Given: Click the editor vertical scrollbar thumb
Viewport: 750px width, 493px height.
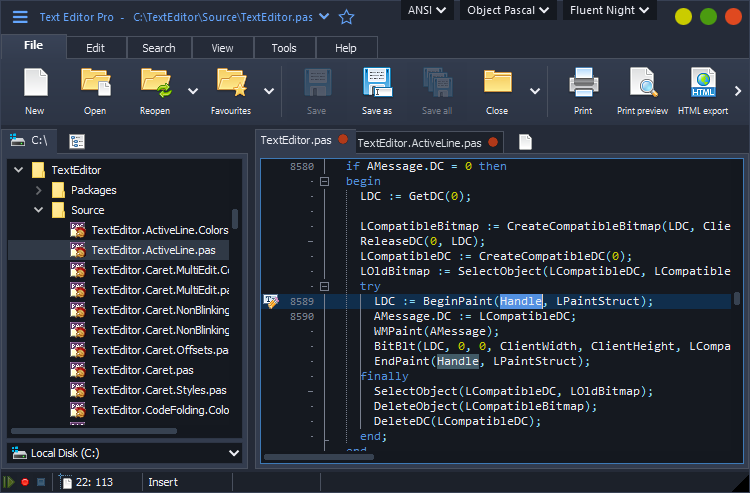Looking at the screenshot, I should 737,299.
